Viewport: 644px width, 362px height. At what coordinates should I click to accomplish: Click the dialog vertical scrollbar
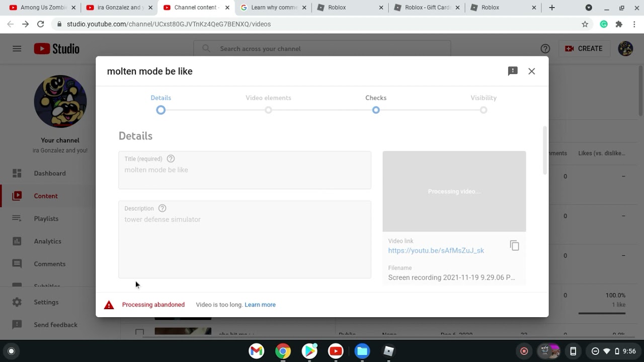click(545, 151)
